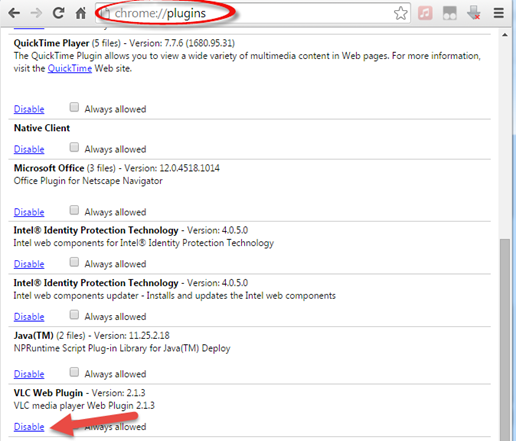
Task: Check Always allowed for QuickTime Player
Action: click(74, 107)
